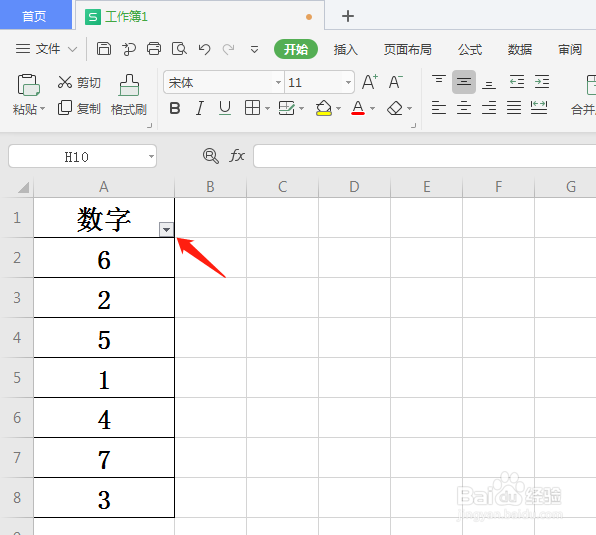Toggle align text right
Viewport: 596px width, 535px height.
(x=489, y=108)
